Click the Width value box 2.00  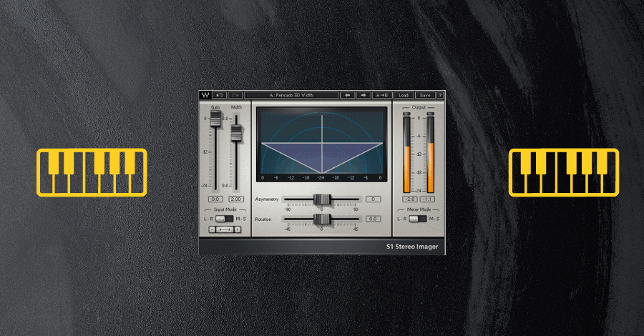[236, 199]
